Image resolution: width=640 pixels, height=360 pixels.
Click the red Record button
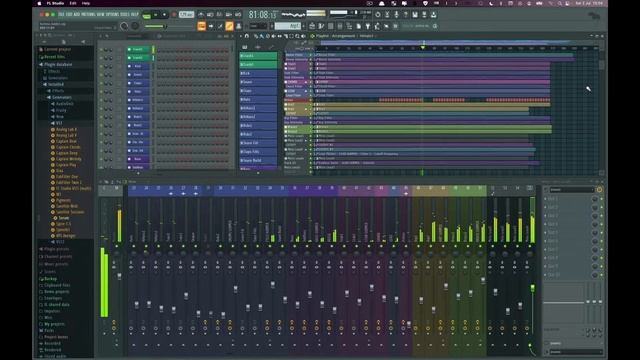pos(174,15)
